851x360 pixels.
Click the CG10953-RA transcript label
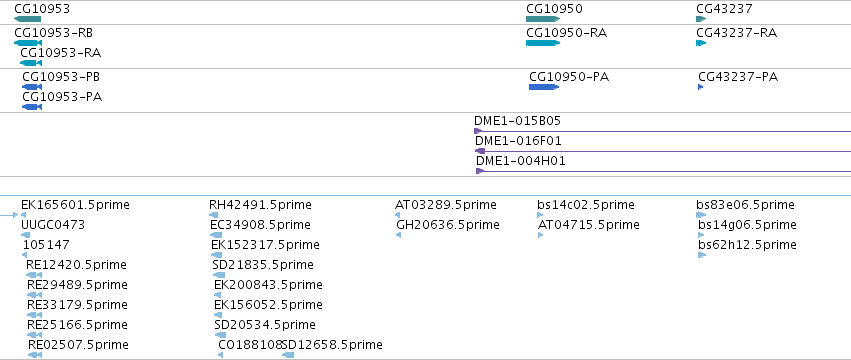click(60, 53)
